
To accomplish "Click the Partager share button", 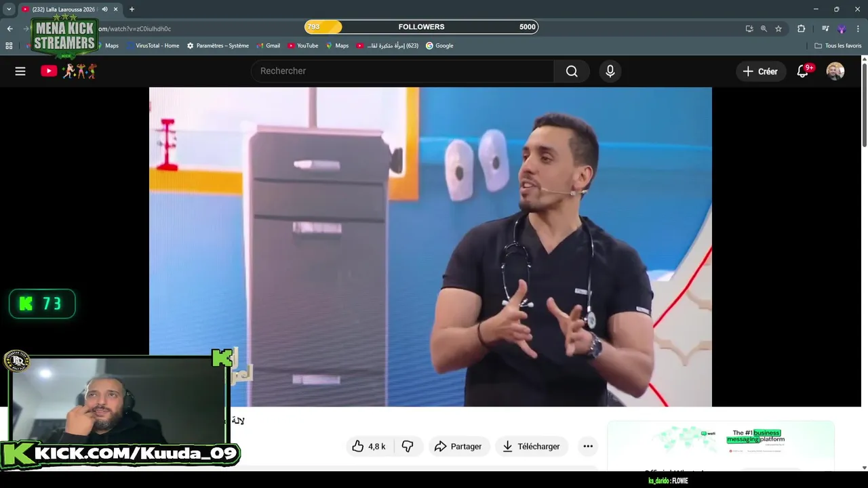I will (458, 446).
